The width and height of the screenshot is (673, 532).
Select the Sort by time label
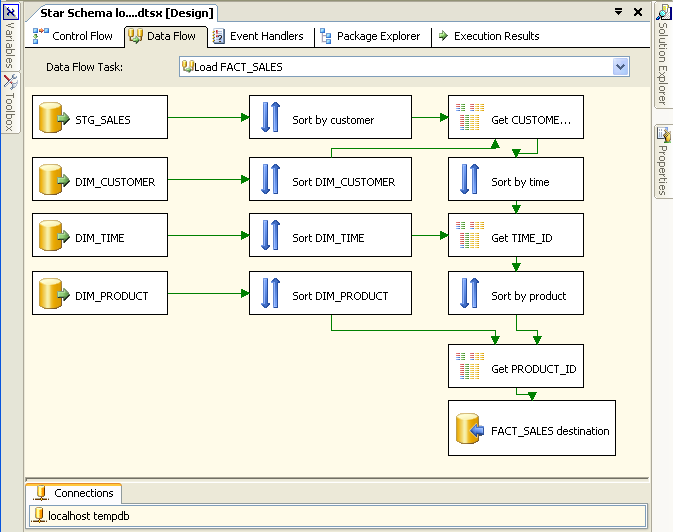pyautogui.click(x=520, y=182)
